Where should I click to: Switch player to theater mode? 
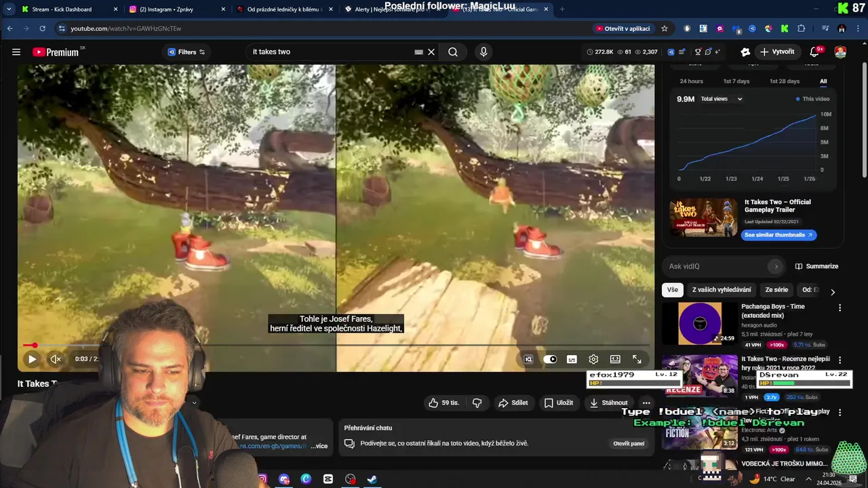[x=615, y=359]
